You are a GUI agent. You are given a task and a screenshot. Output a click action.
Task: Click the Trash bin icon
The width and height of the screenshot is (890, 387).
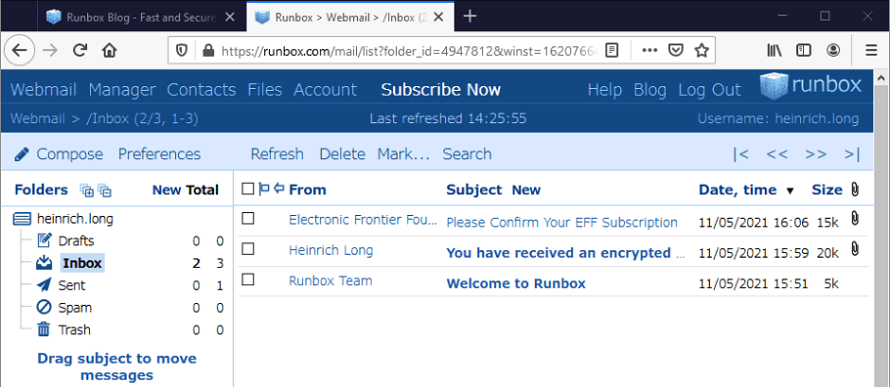coord(44,329)
